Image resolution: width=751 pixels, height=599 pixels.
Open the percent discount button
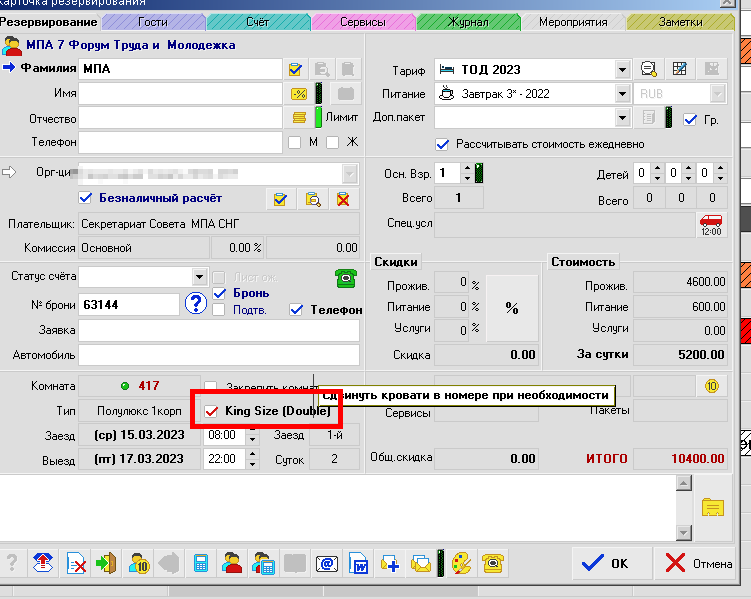(511, 309)
